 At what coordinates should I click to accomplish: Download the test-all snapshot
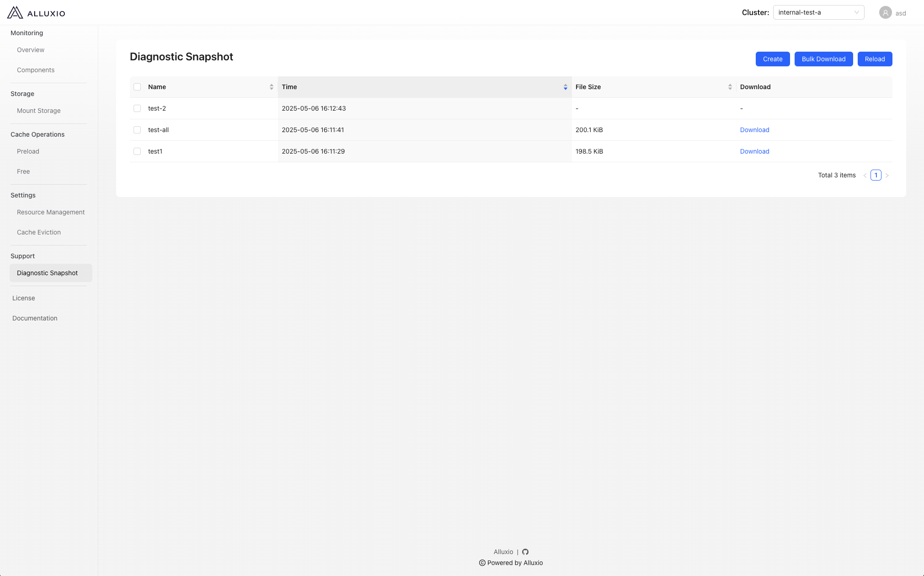[x=754, y=130]
